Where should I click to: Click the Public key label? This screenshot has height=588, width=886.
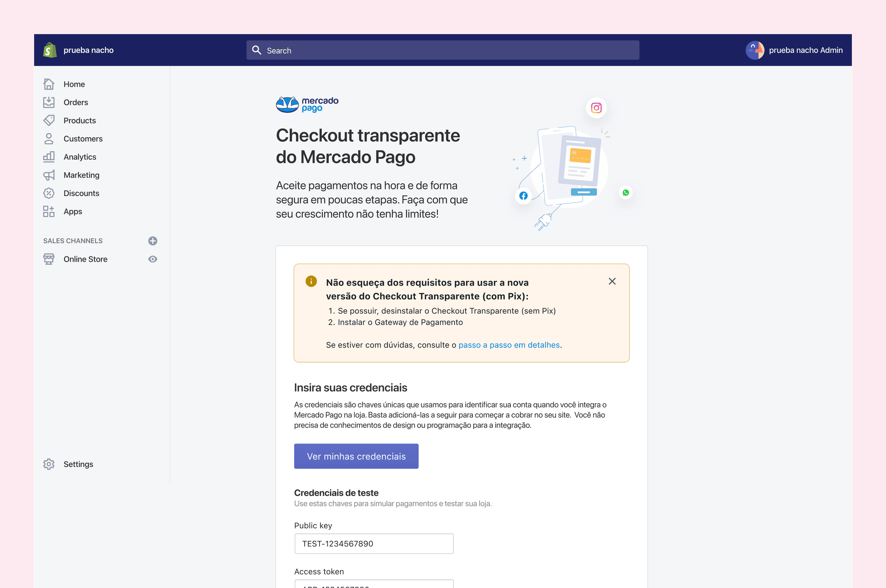pos(313,525)
